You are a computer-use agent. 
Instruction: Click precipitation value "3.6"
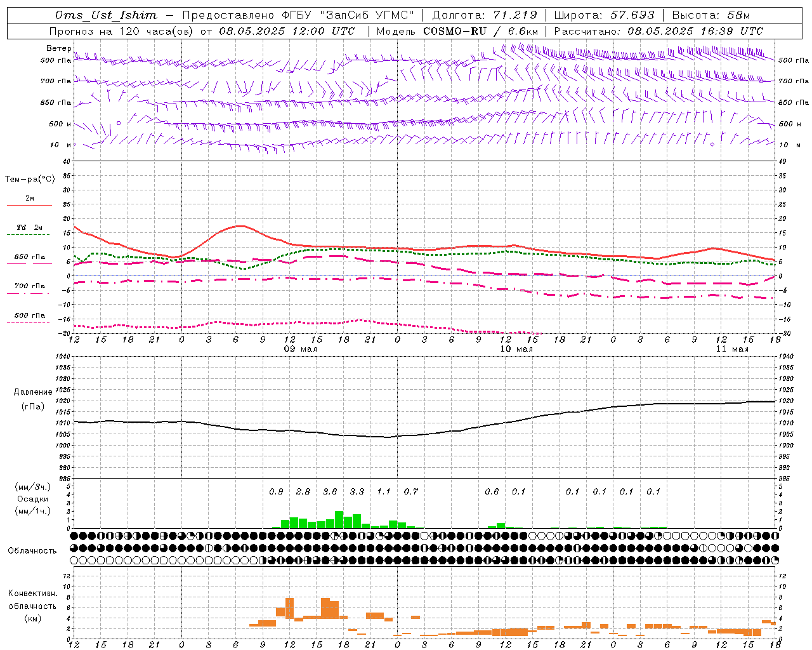330,491
